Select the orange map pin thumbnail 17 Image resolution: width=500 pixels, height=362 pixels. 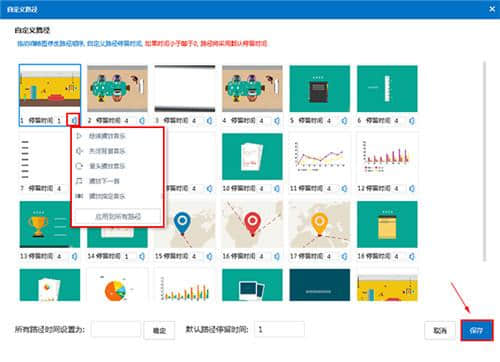pos(320,224)
